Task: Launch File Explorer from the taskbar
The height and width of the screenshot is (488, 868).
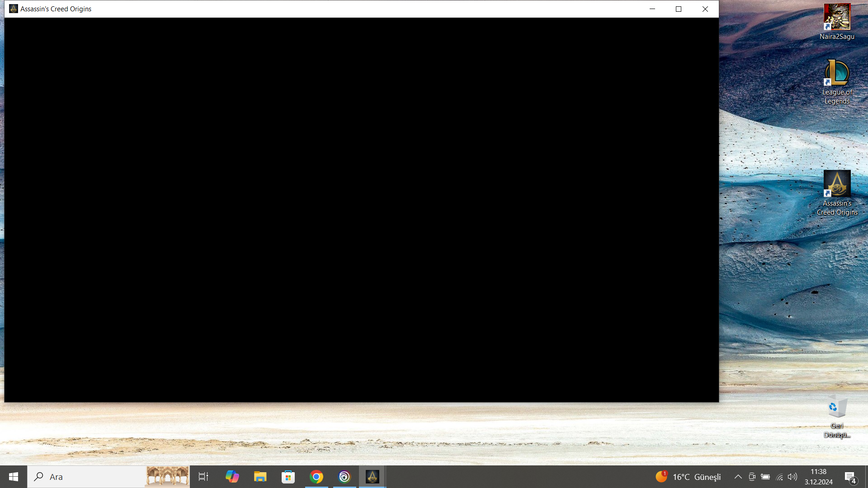Action: coord(260,477)
